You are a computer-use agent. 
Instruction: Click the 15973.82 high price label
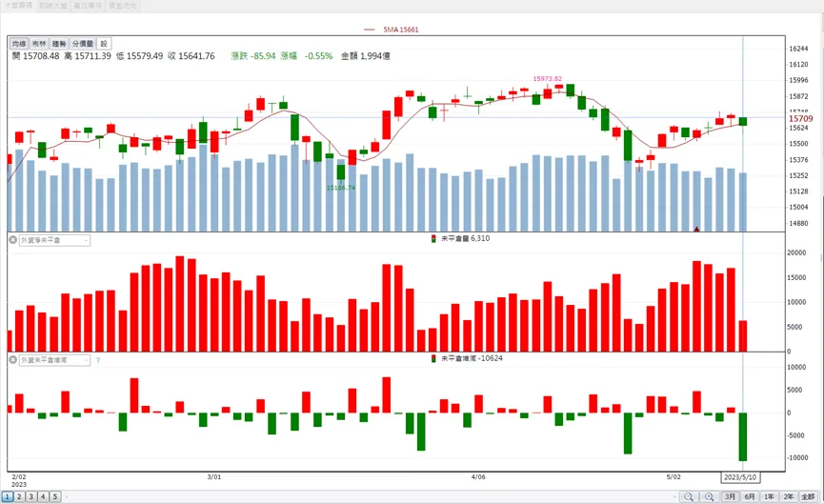[547, 79]
